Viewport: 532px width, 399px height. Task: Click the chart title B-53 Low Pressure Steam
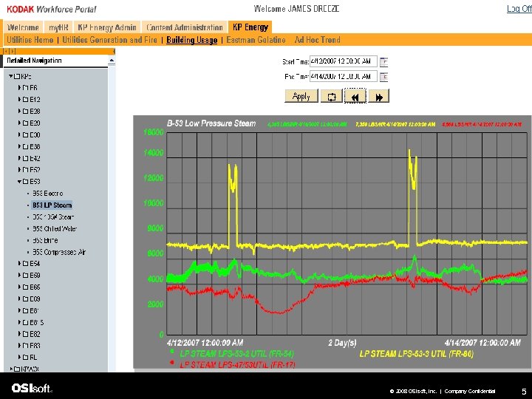pyautogui.click(x=211, y=123)
